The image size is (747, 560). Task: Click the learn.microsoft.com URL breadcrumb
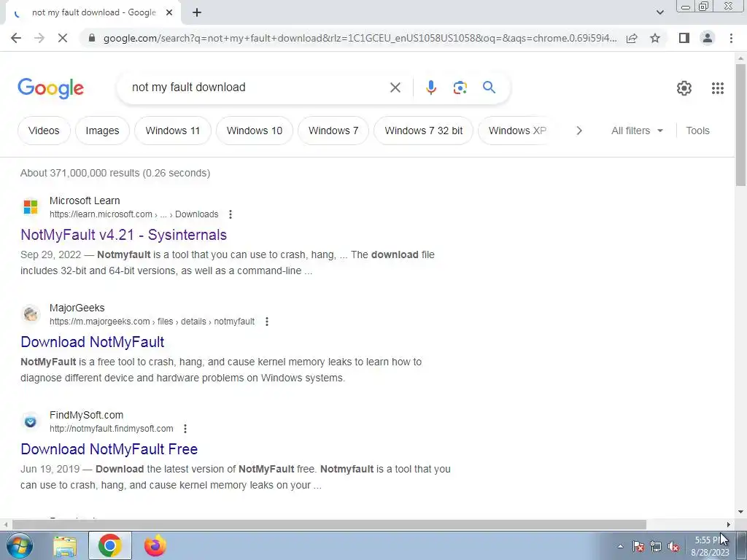point(134,214)
